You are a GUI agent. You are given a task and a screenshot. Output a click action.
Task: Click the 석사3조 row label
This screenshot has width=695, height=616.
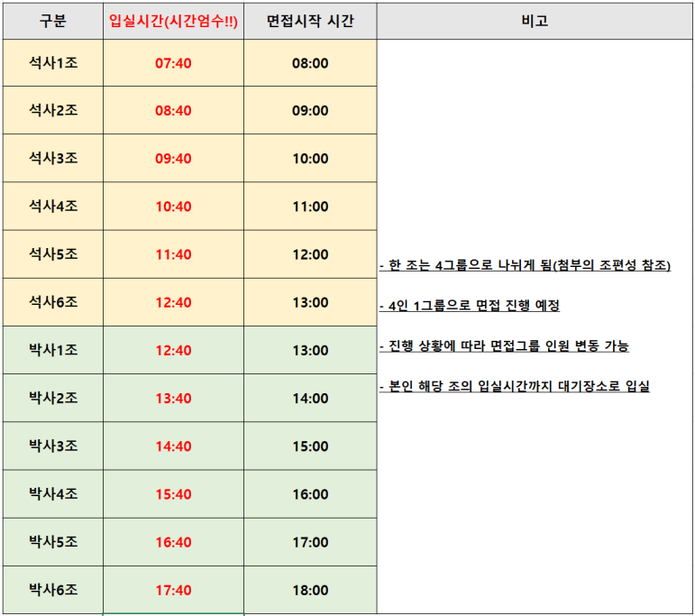pyautogui.click(x=53, y=159)
